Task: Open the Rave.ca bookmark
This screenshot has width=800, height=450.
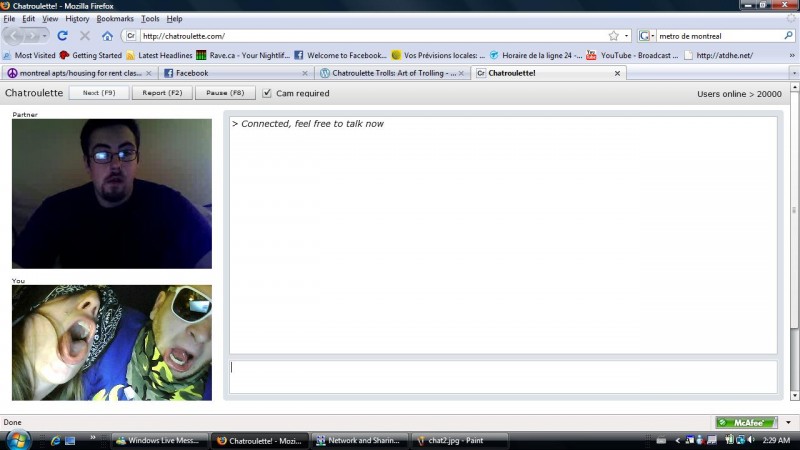Action: coord(243,55)
